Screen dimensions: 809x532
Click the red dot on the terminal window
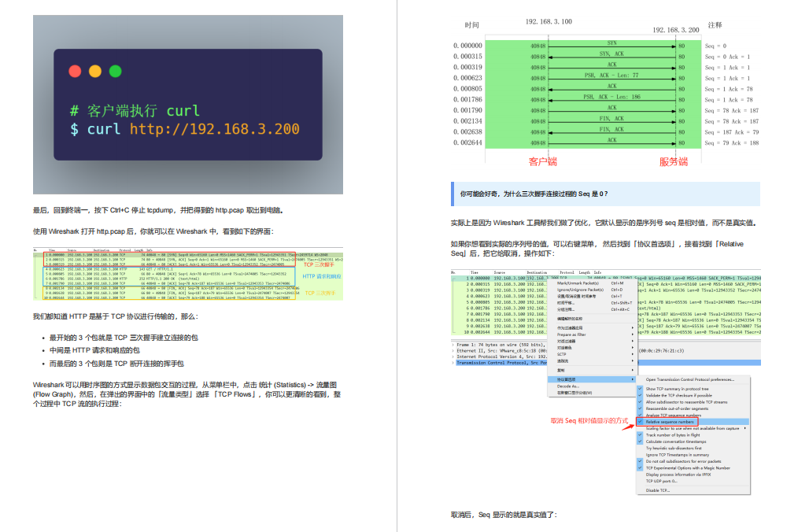(x=75, y=71)
